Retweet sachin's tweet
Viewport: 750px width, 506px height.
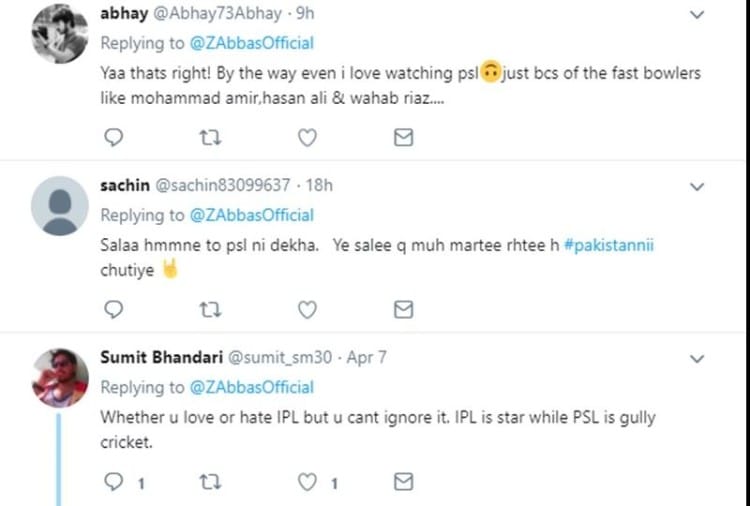[x=210, y=309]
